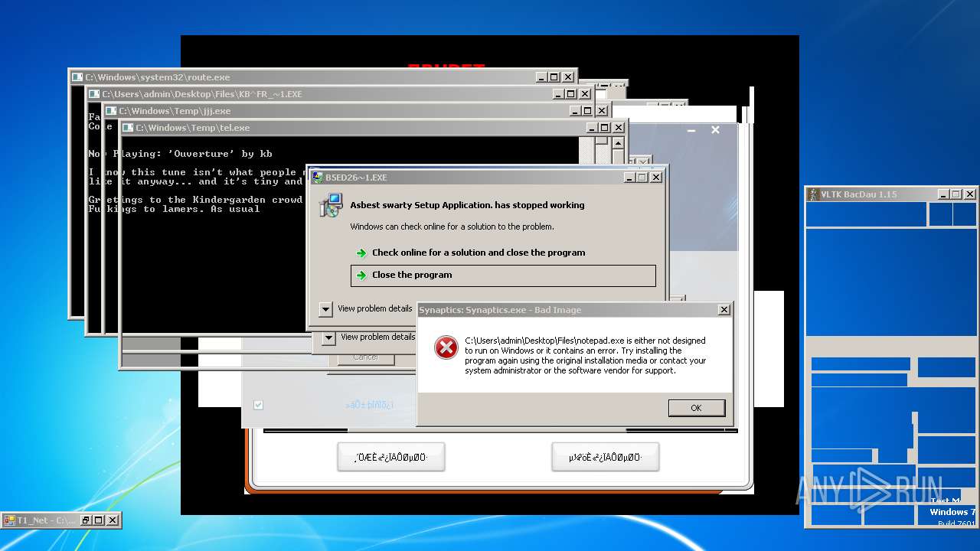Open the tel.exe console system menu icon
Screen dimensions: 980x551
(x=128, y=128)
